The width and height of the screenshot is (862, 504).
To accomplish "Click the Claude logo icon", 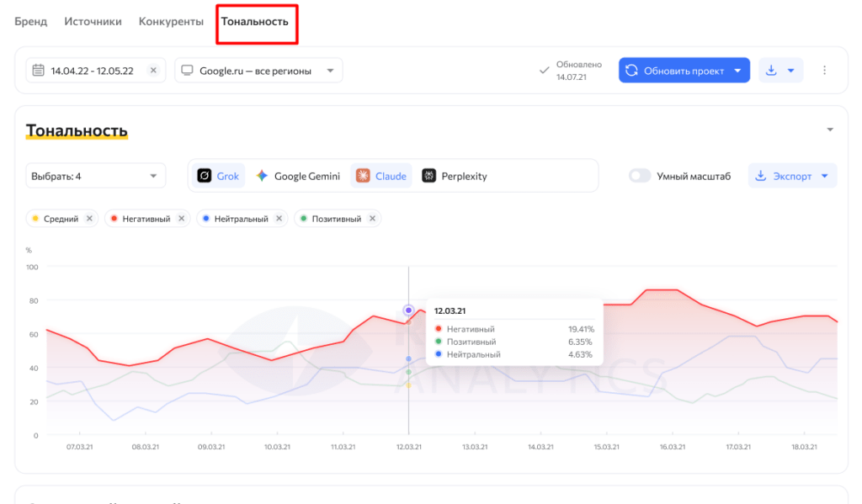I will (363, 176).
